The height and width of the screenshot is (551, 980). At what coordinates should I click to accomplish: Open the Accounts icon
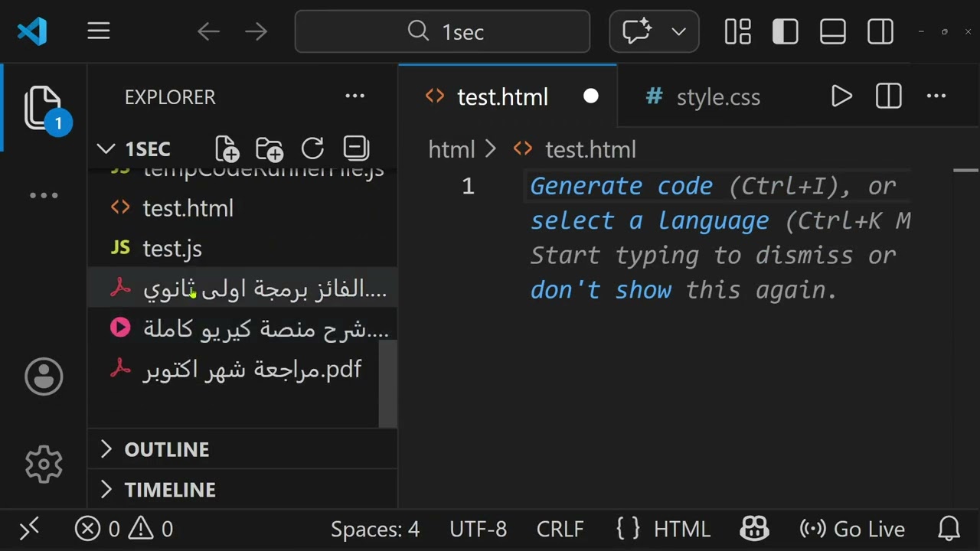[x=44, y=377]
